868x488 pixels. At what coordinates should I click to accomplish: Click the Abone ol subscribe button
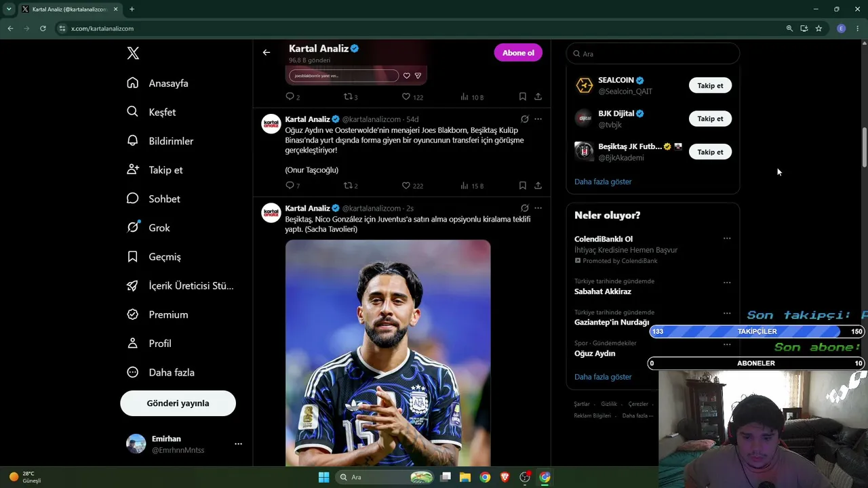coord(518,53)
